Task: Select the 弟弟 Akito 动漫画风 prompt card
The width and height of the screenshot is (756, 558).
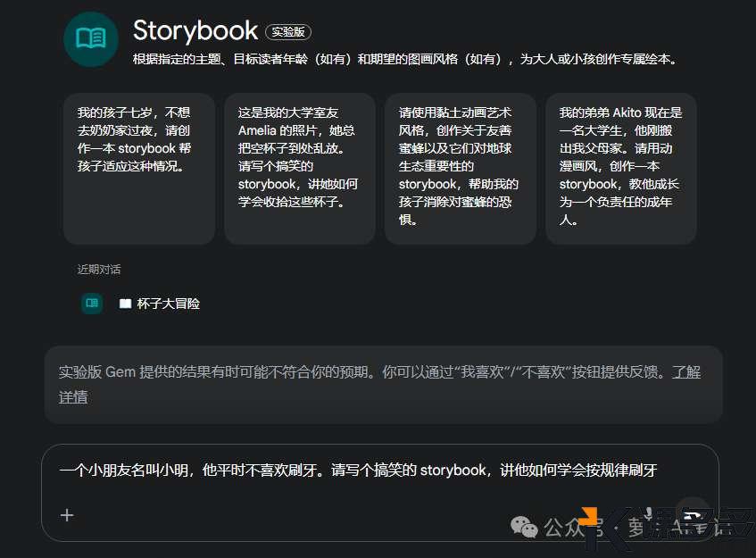Action: (620, 168)
